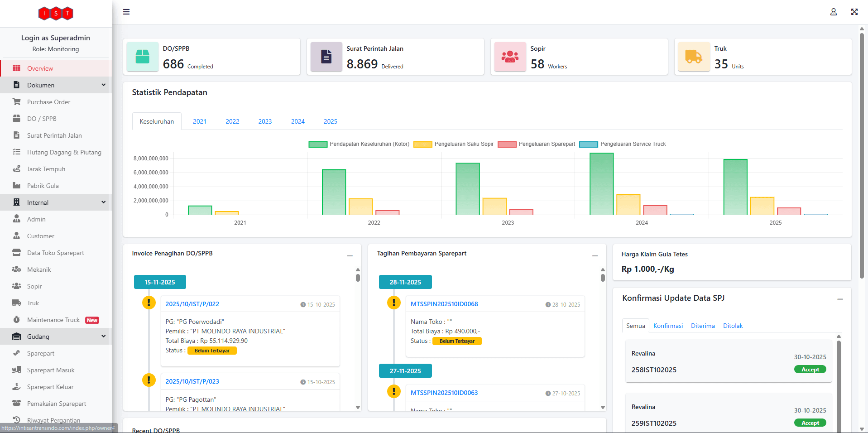Open the hamburger sidebar toggle menu
Screen dimensions: 868x433
pos(126,12)
